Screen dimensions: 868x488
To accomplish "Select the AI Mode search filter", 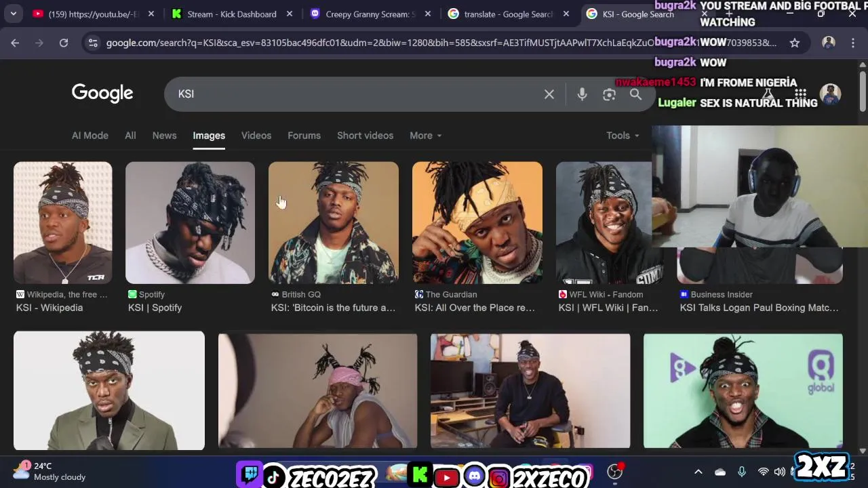I will 90,136.
